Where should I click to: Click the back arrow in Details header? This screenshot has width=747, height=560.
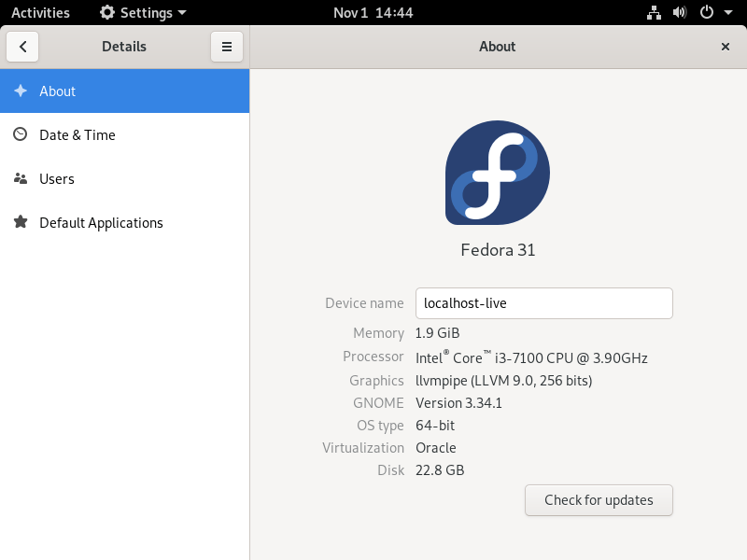(x=22, y=47)
